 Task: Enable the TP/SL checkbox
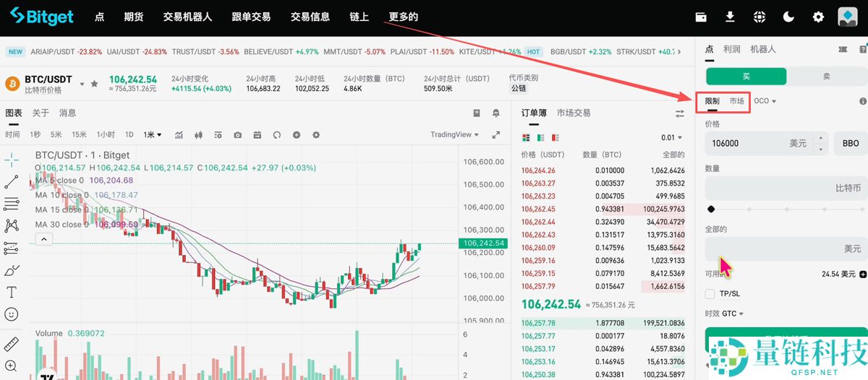click(710, 294)
